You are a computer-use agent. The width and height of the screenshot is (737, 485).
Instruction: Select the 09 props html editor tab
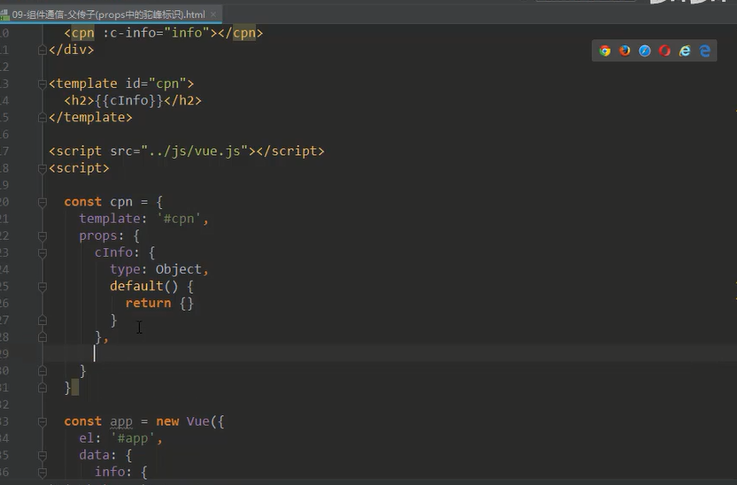pos(109,15)
